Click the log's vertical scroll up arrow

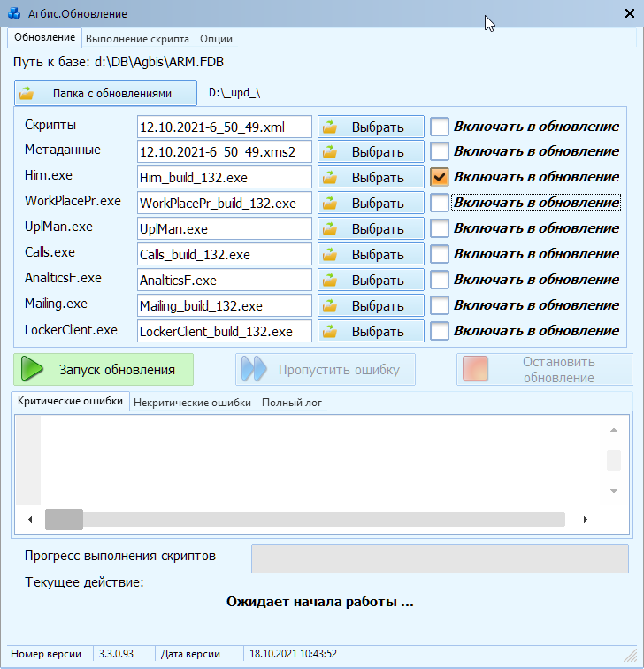click(x=614, y=430)
